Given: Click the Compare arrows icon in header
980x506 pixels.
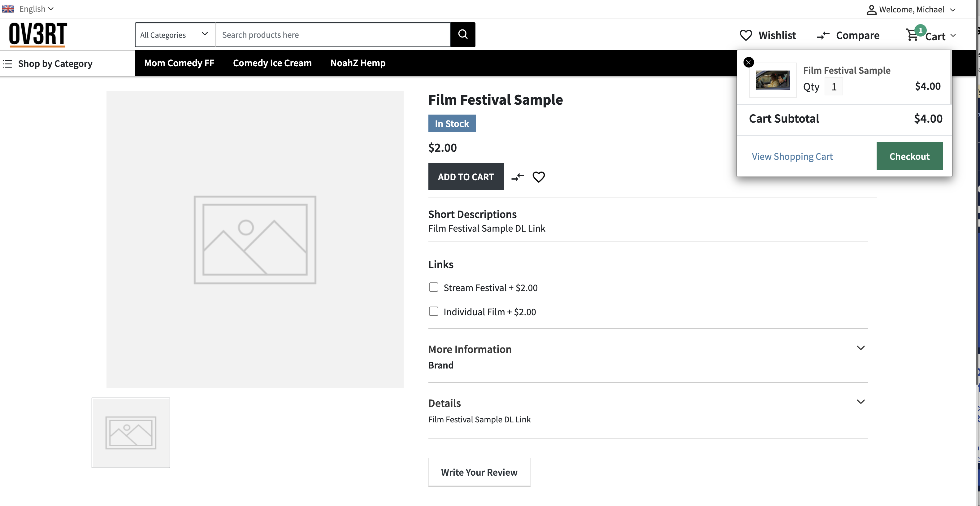Looking at the screenshot, I should click(x=823, y=35).
